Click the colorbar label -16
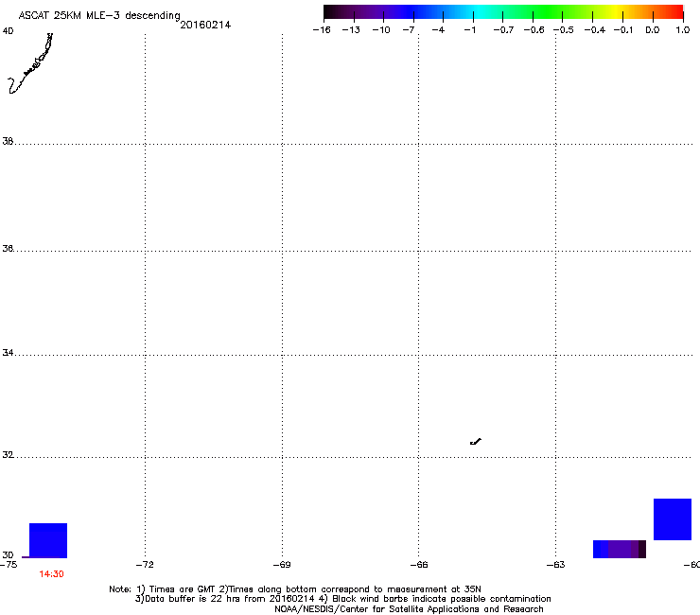700x615 pixels. click(x=322, y=30)
